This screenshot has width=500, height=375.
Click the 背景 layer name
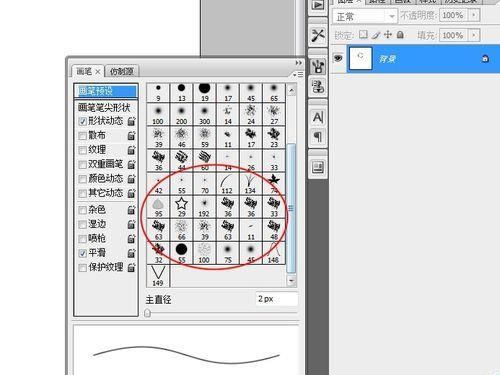(387, 59)
